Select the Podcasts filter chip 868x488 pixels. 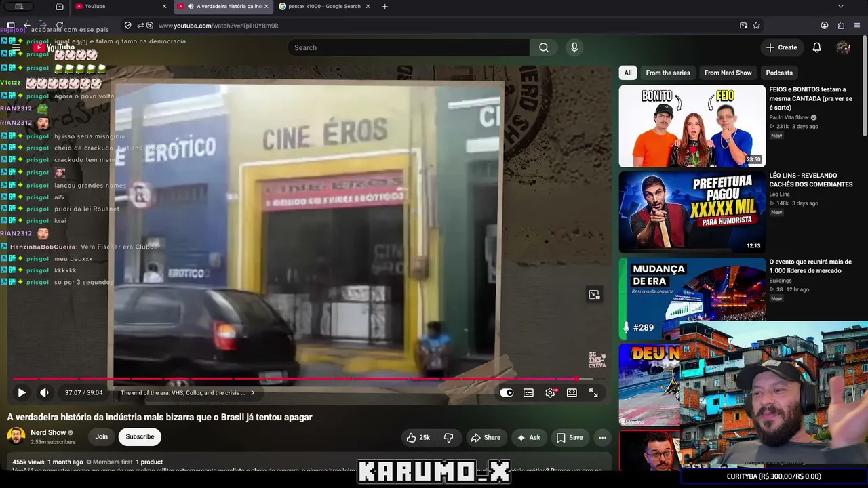[x=779, y=73]
